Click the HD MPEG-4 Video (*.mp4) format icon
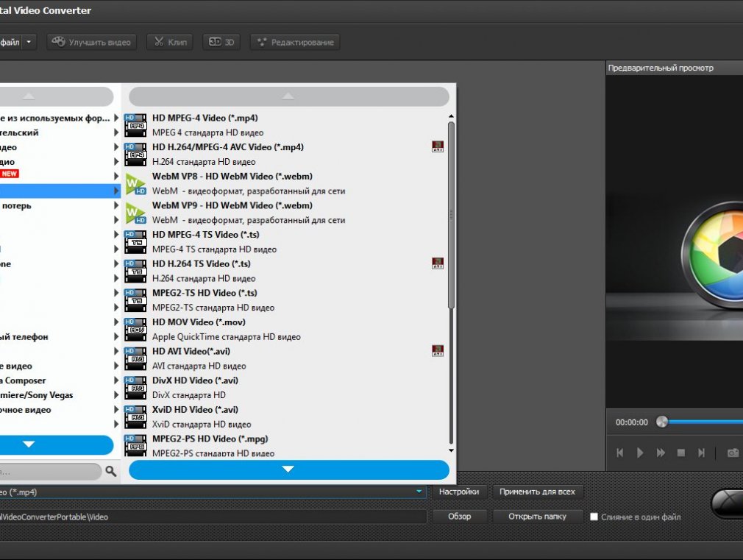 coord(135,125)
